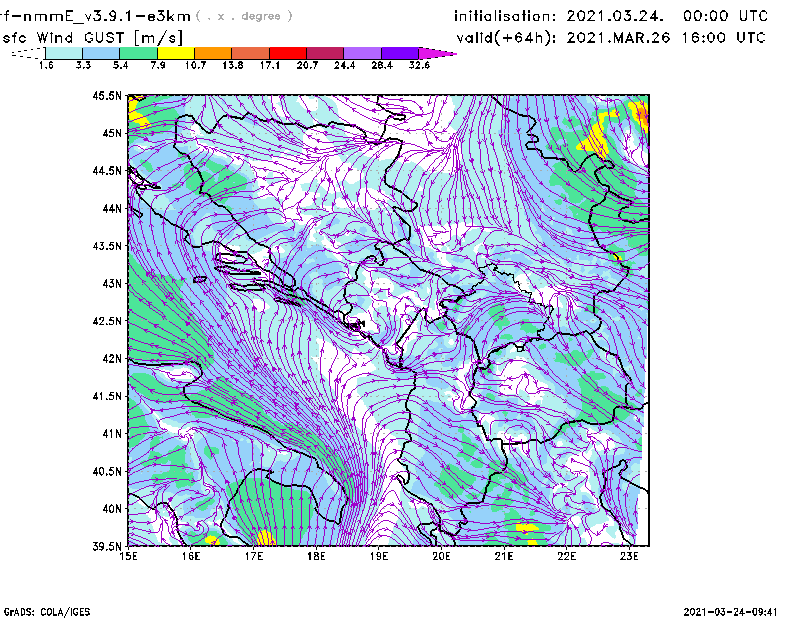Click the legend value '1.6'

tap(46, 65)
